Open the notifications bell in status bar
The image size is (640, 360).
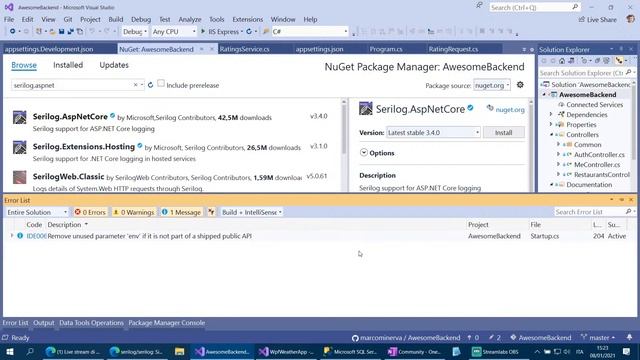point(629,338)
